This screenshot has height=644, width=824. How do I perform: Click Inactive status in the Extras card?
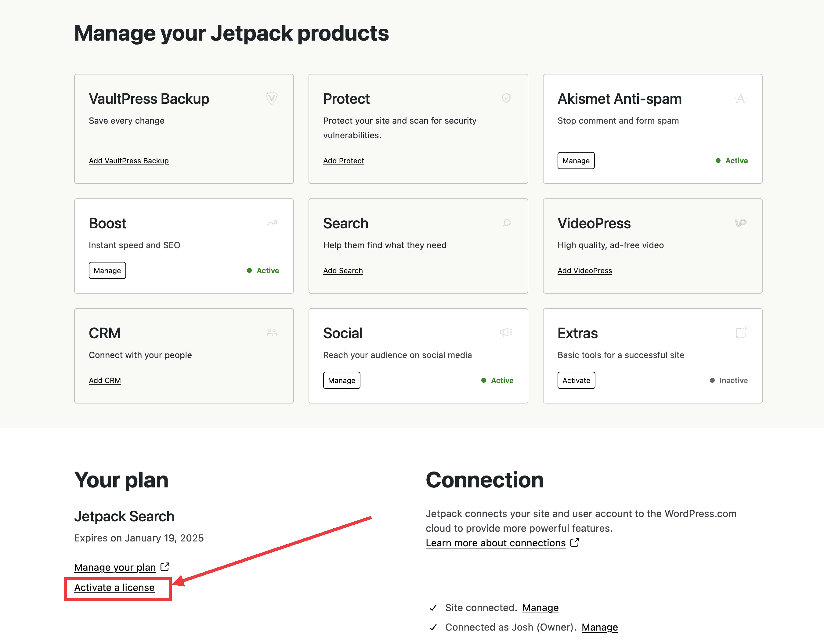pyautogui.click(x=728, y=380)
